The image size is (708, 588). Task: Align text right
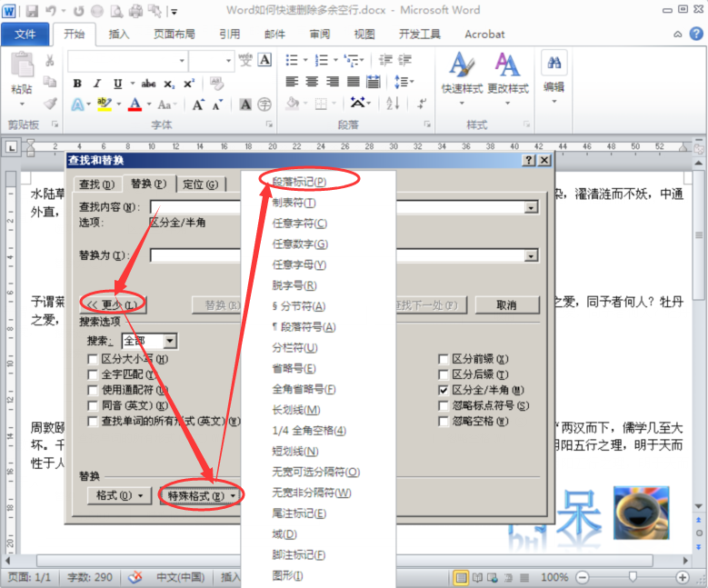tap(333, 82)
